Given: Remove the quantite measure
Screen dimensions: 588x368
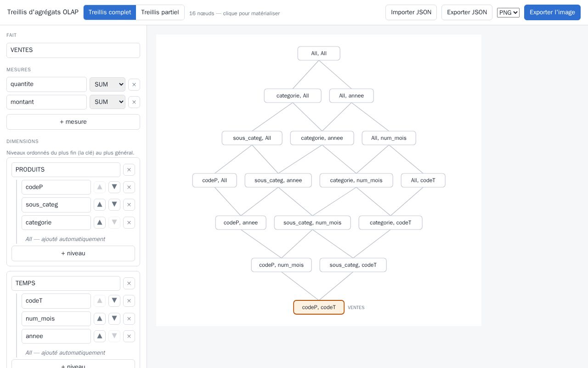Looking at the screenshot, I should click(x=134, y=85).
